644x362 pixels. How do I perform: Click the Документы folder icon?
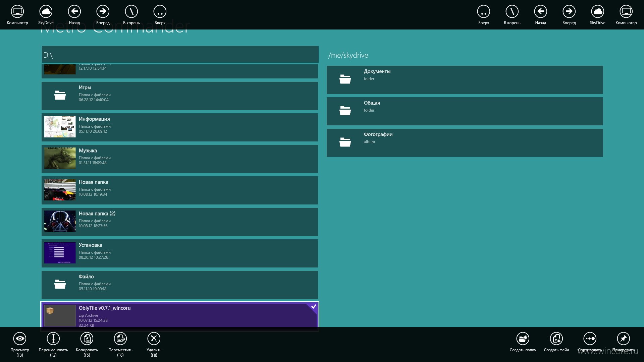tap(345, 79)
